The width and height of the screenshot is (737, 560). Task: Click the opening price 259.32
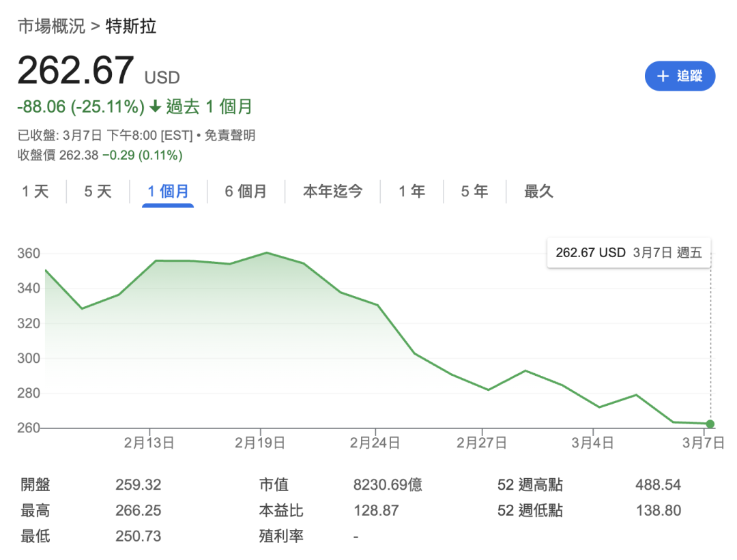138,484
